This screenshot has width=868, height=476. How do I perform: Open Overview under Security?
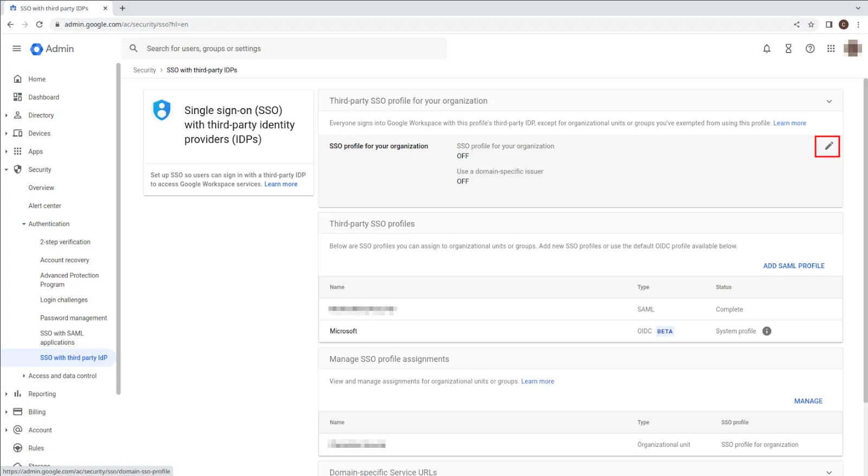pyautogui.click(x=41, y=188)
